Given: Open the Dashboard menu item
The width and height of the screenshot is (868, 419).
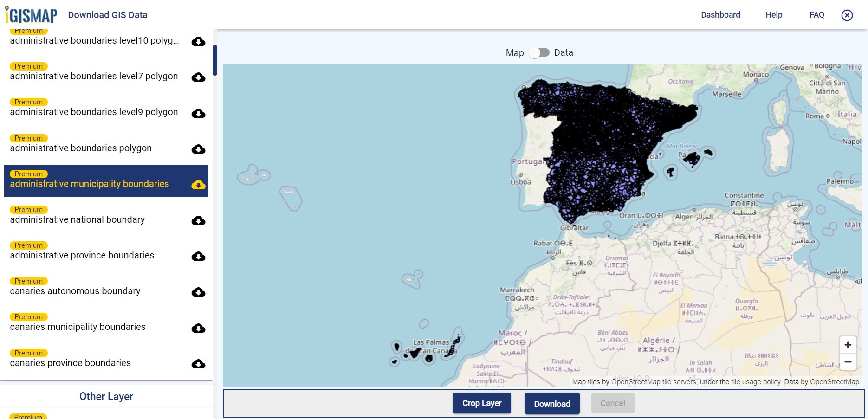Looking at the screenshot, I should coord(720,14).
